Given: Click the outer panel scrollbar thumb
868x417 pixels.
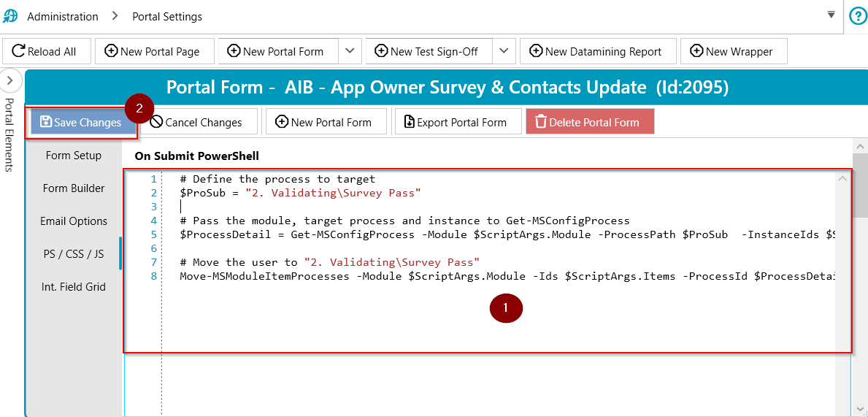Looking at the screenshot, I should coord(860,185).
